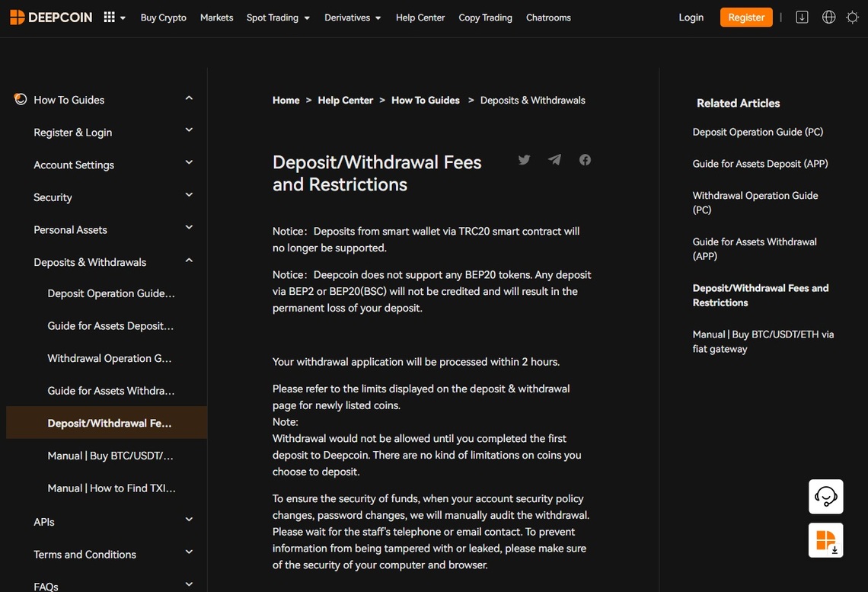This screenshot has height=592, width=868.
Task: Open Guide for Assets Withdra… sidebar item
Action: [110, 391]
